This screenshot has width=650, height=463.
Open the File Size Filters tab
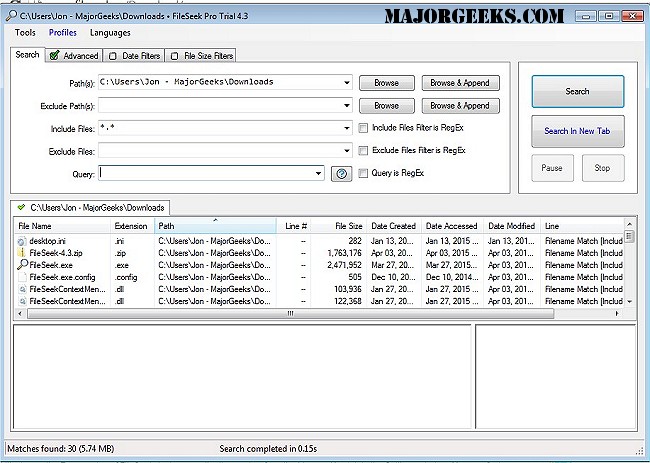pyautogui.click(x=201, y=56)
